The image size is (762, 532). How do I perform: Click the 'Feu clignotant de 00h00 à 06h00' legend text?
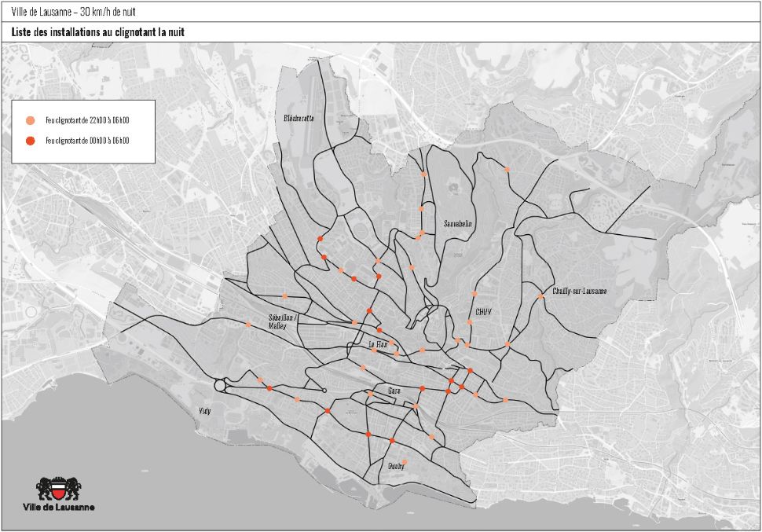click(87, 141)
